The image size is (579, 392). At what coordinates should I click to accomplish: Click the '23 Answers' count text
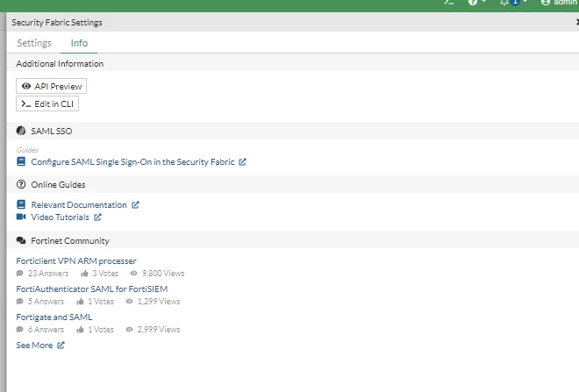point(48,274)
